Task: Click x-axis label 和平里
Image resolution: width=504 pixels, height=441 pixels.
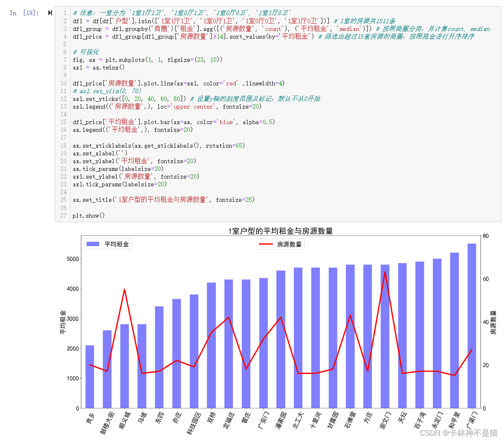Action: tap(455, 421)
